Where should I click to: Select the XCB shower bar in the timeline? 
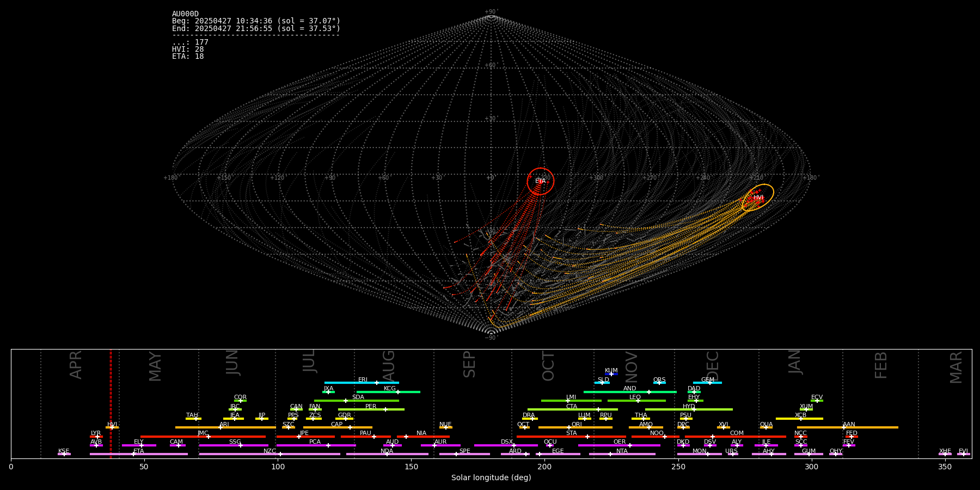[x=799, y=418]
